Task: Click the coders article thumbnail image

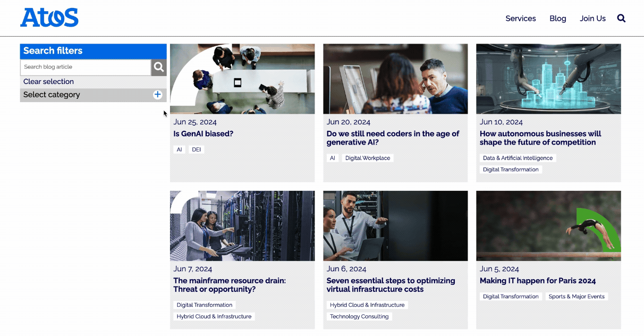Action: pyautogui.click(x=395, y=79)
